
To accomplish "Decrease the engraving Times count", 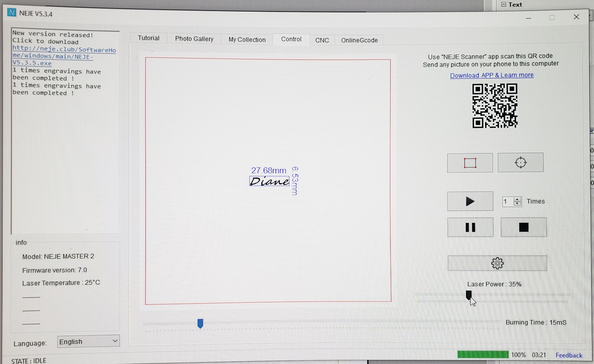I will click(x=517, y=204).
